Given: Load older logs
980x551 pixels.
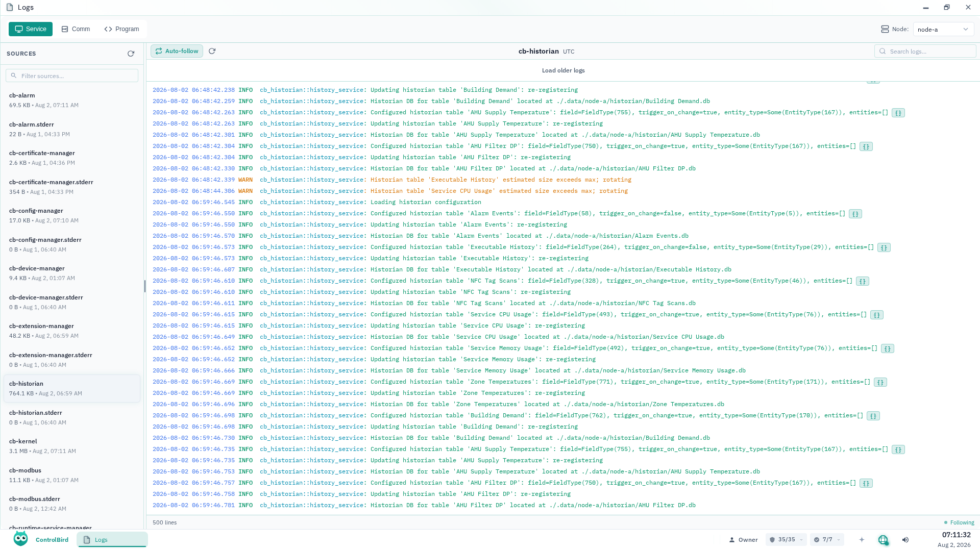Looking at the screenshot, I should coord(563,70).
